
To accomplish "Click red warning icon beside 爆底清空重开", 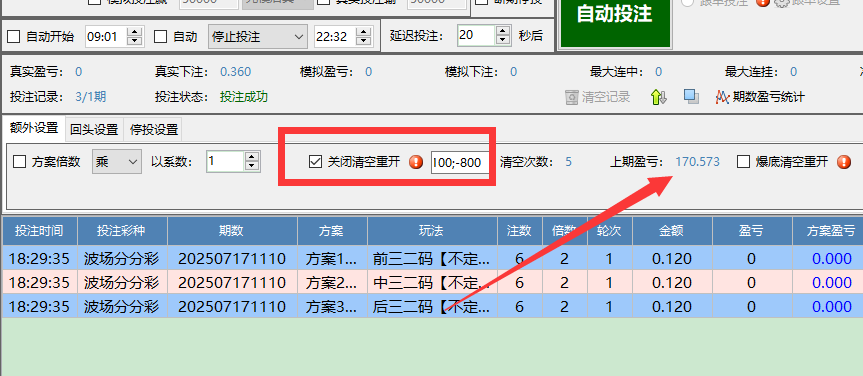I will click(844, 162).
